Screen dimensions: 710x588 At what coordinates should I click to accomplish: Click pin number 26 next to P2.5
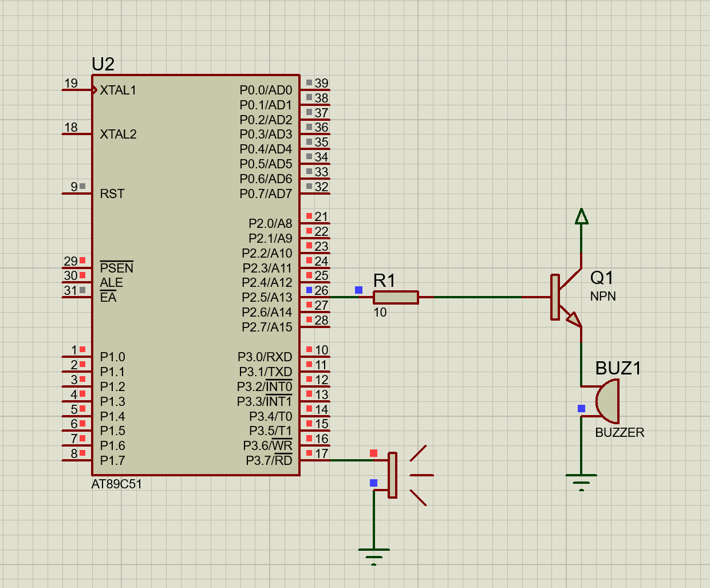point(321,291)
